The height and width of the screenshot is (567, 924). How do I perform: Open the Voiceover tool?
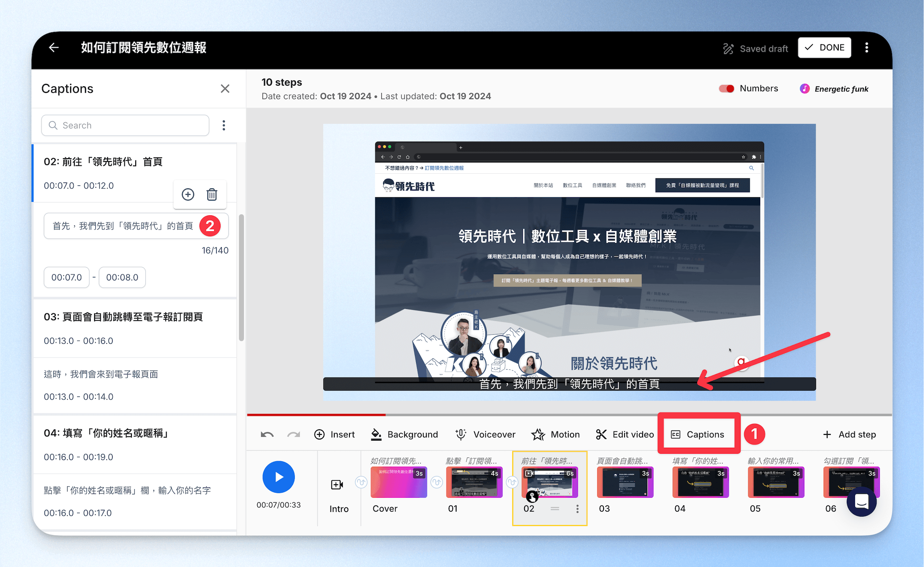(x=486, y=434)
